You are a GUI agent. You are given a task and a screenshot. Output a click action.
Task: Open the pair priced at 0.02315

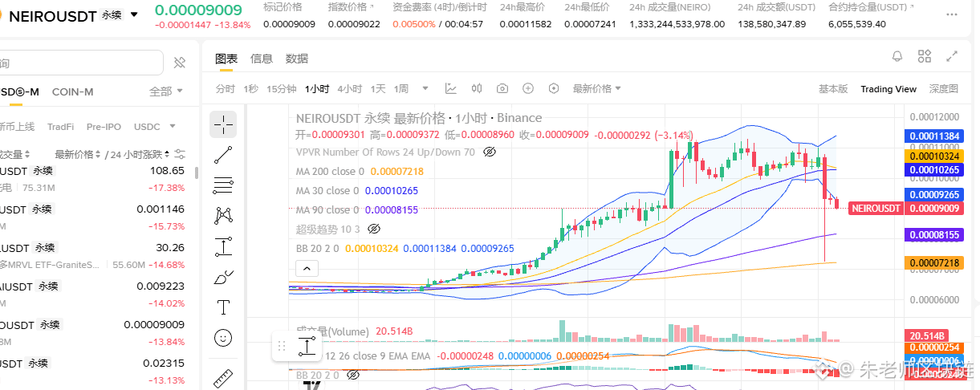pos(95,371)
